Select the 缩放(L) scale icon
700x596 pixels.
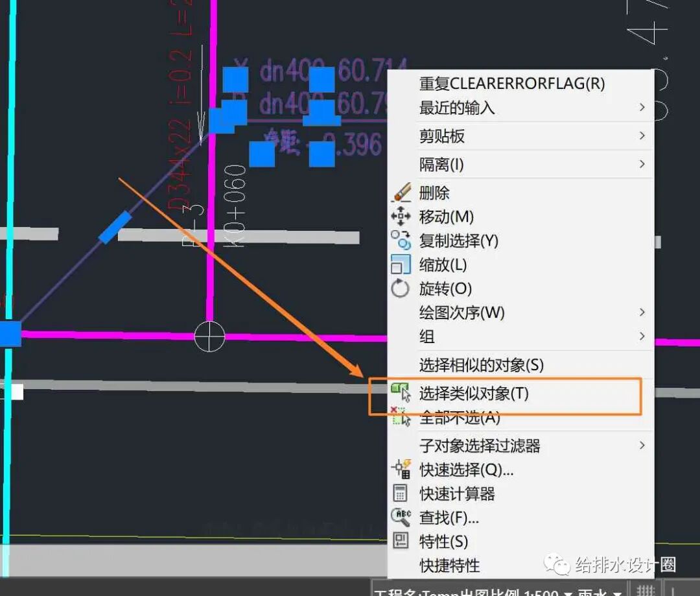tap(400, 264)
